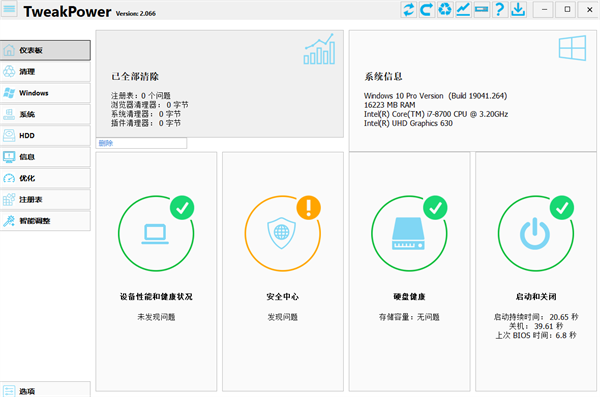The width and height of the screenshot is (600, 397).
Task: Click the power icon in 启动和关闭 card
Action: pos(535,234)
